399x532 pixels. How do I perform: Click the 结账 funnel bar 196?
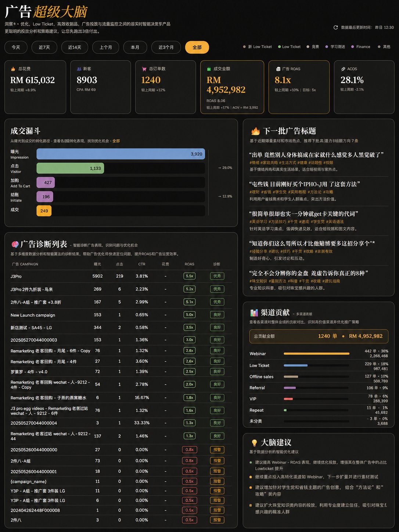[x=45, y=197]
